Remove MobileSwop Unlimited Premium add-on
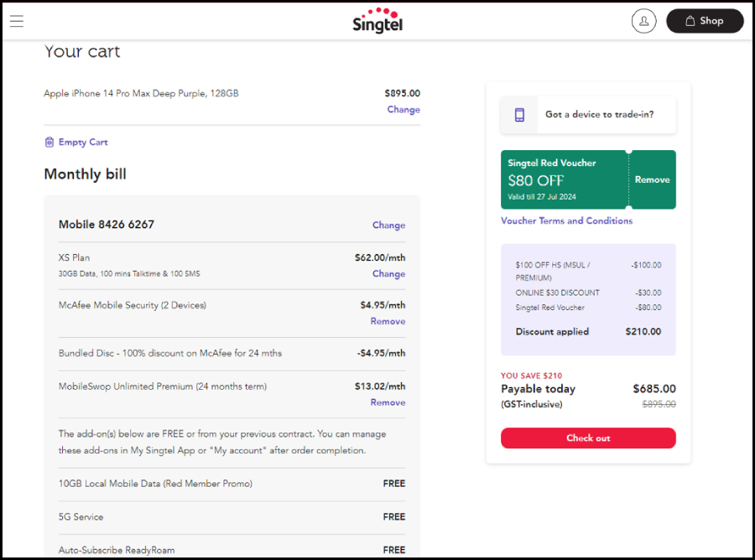The width and height of the screenshot is (755, 560). (x=388, y=402)
